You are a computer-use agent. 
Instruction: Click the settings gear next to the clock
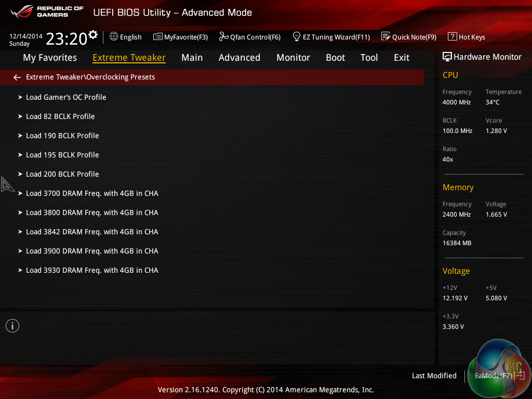pyautogui.click(x=93, y=35)
